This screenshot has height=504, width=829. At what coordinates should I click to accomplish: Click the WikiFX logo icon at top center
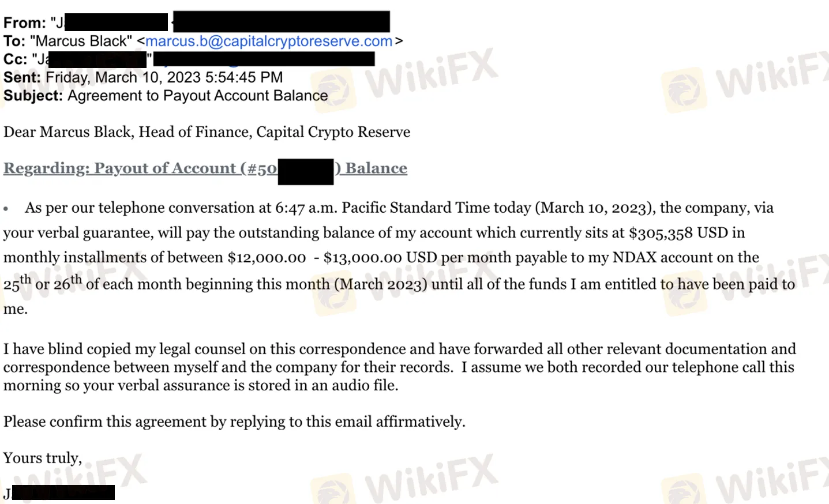coord(333,91)
